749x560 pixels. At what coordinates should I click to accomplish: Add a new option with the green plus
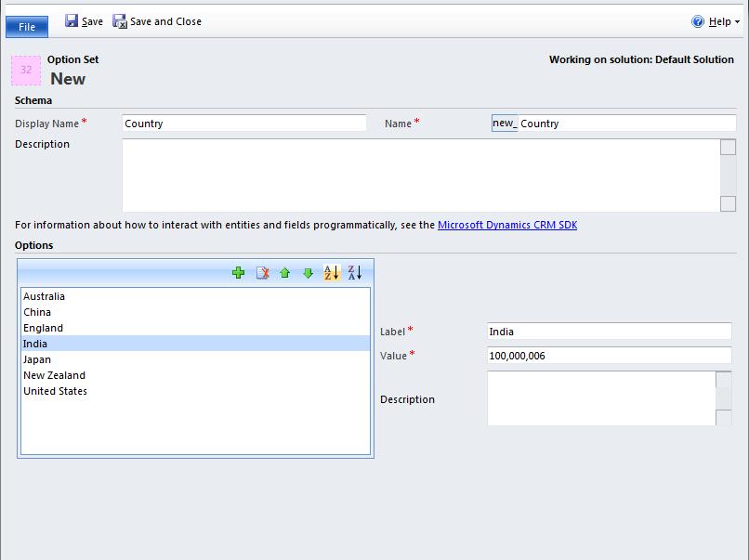coord(238,272)
